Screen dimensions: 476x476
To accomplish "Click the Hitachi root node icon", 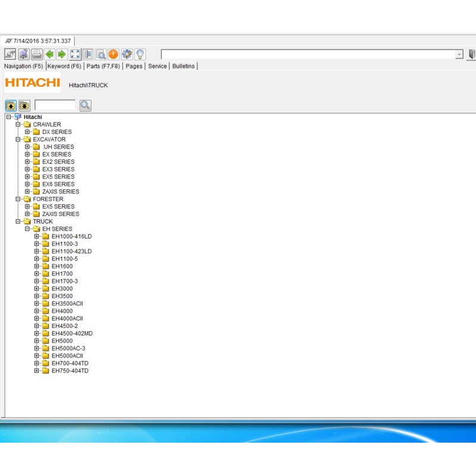I will click(x=18, y=117).
